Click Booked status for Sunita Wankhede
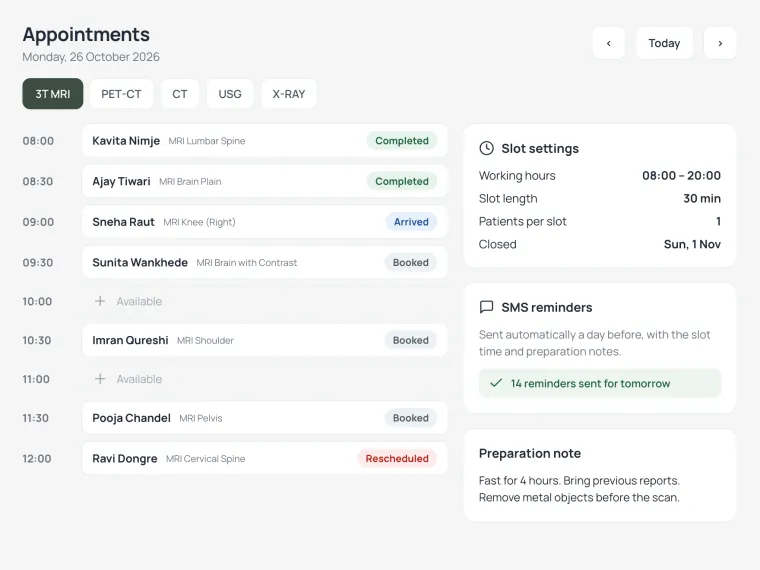Screen dimensions: 760x570 click(411, 262)
